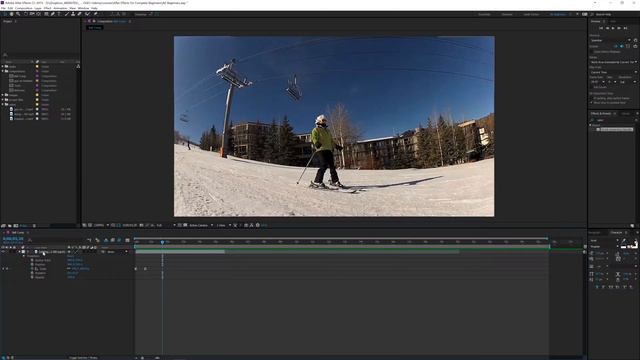Screen dimensions: 640x360
Task: Toggle If caching, play cached frames checkbox
Action: tap(591, 98)
